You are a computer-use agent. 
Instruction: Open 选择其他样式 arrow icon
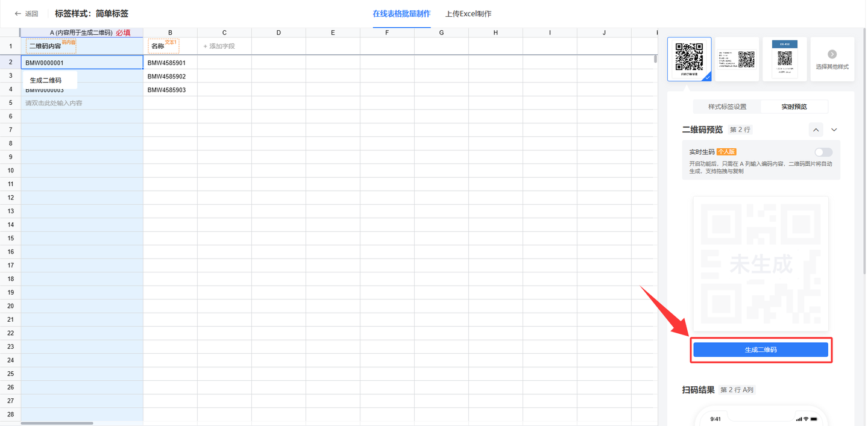(x=832, y=54)
